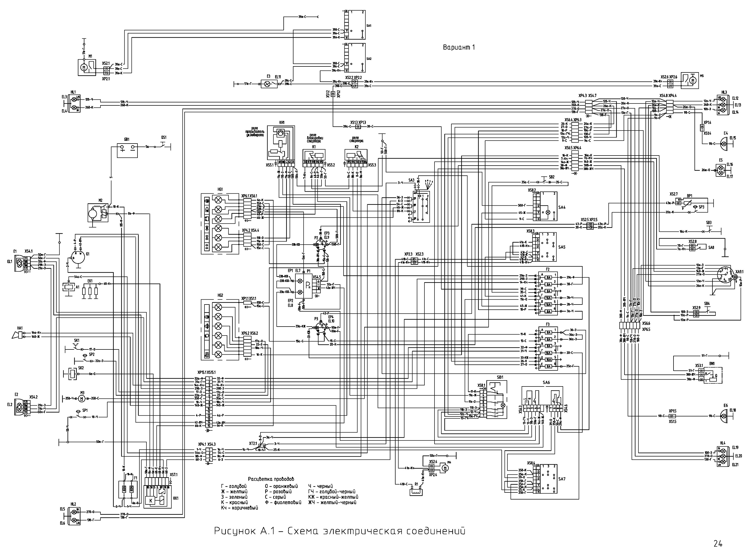
Task: Click legend entry 'Ф – фиолетовый'
Action: [283, 502]
